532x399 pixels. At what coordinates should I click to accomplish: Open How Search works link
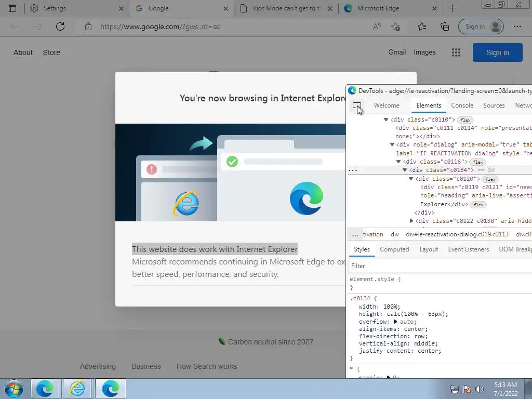(x=207, y=366)
